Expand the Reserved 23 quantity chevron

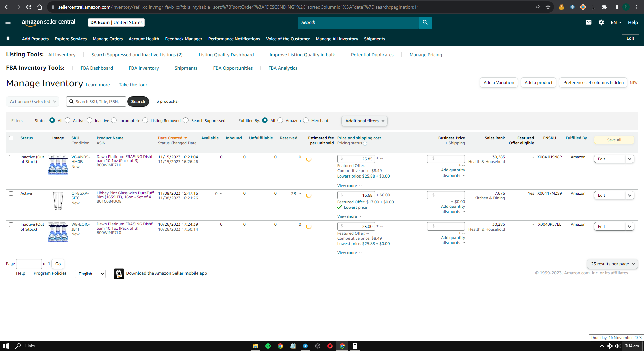[x=300, y=194]
